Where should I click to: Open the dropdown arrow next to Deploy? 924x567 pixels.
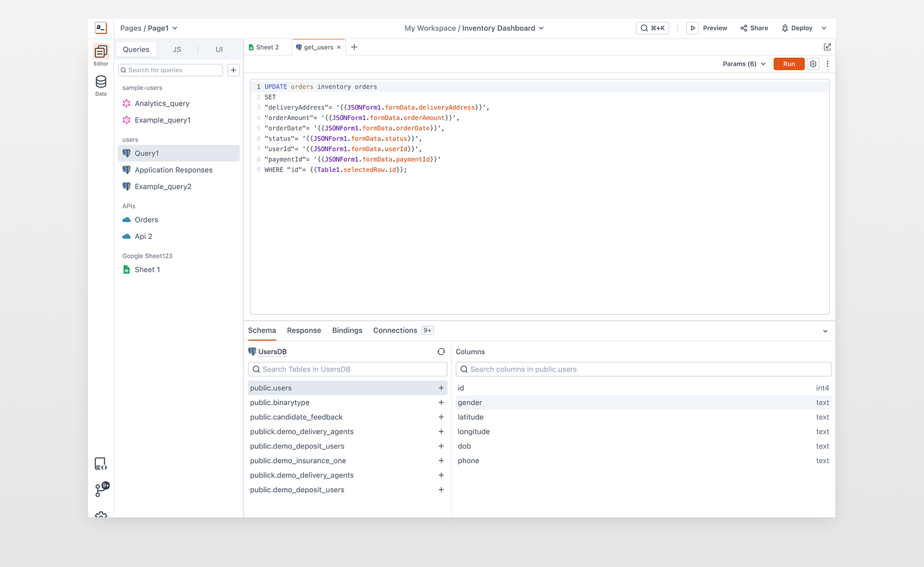[824, 28]
